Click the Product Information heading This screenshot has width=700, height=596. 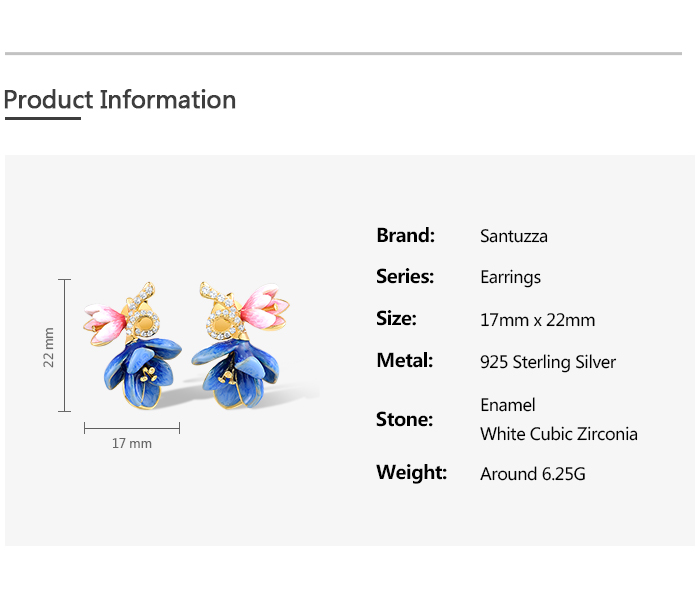click(x=120, y=100)
